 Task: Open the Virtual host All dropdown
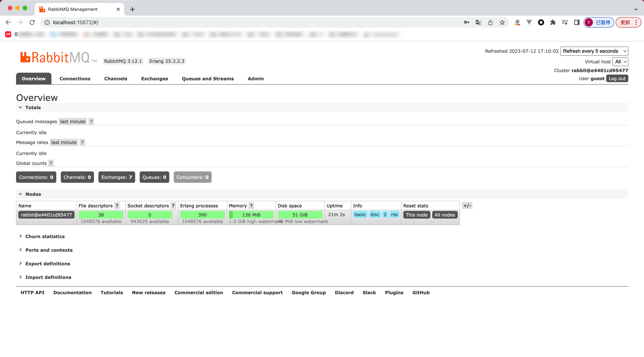(x=620, y=62)
